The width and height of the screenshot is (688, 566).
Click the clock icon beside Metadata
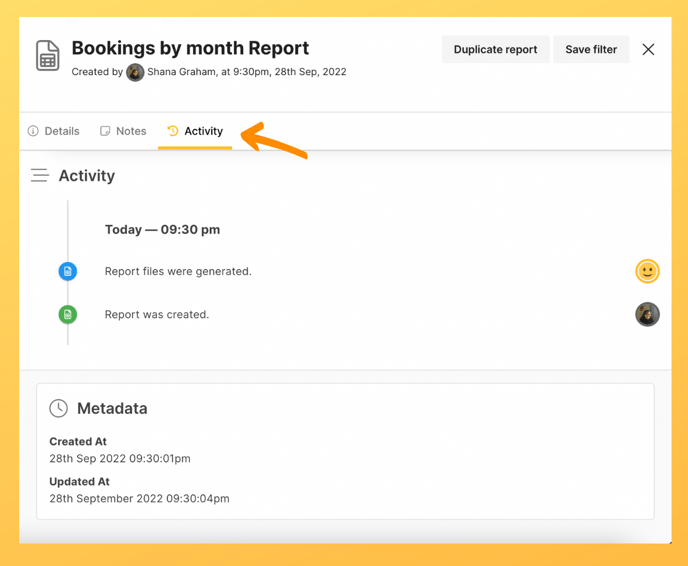58,408
